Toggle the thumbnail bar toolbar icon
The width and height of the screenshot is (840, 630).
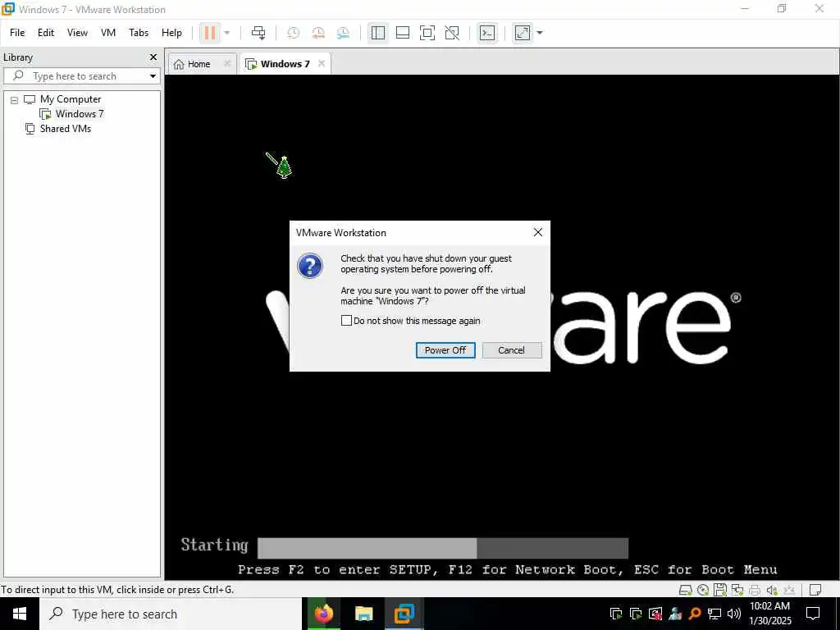click(402, 33)
